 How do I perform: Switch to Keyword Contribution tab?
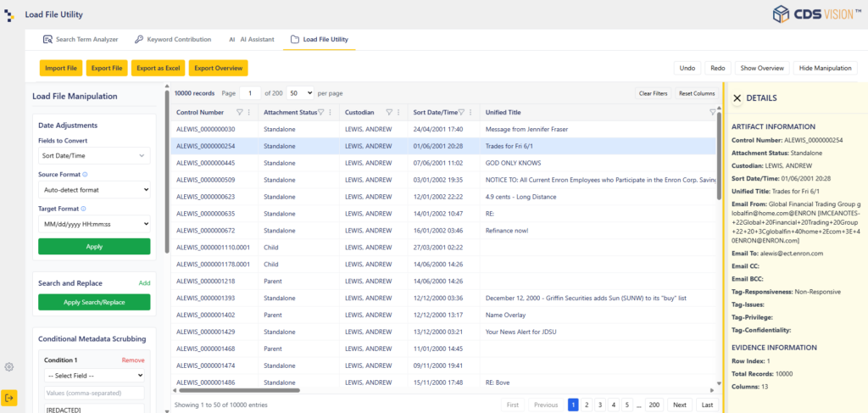point(173,39)
